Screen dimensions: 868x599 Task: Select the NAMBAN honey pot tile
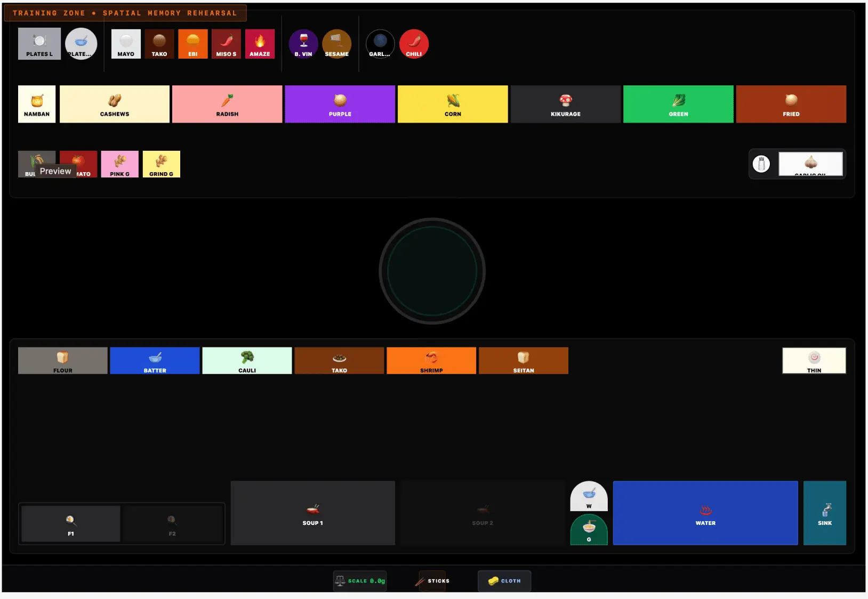[37, 104]
